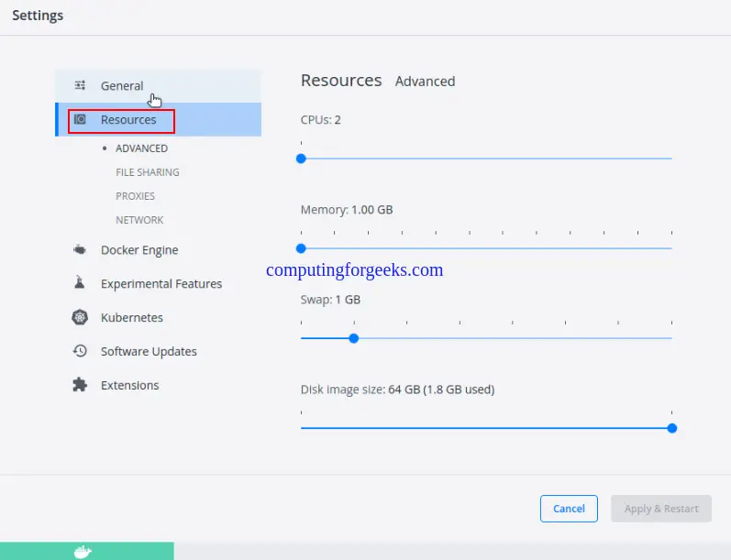
Task: Click the Extensions puzzle piece icon
Action: (80, 385)
